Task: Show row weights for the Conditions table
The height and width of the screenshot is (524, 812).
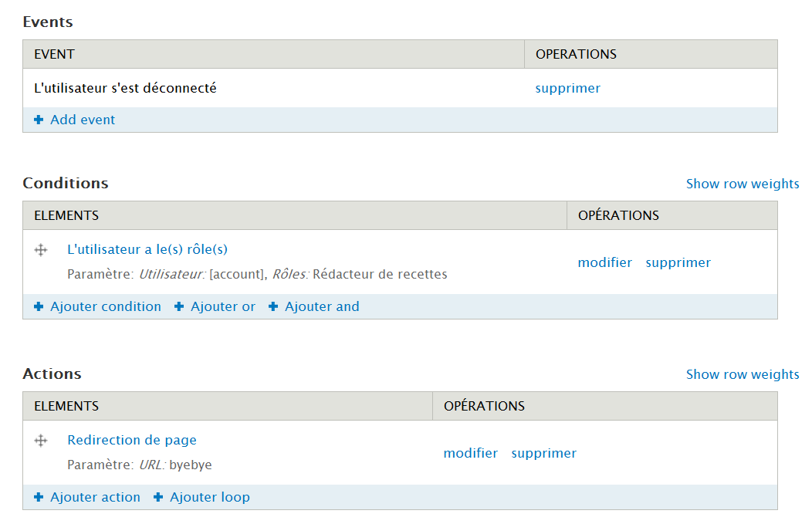Action: pos(742,184)
